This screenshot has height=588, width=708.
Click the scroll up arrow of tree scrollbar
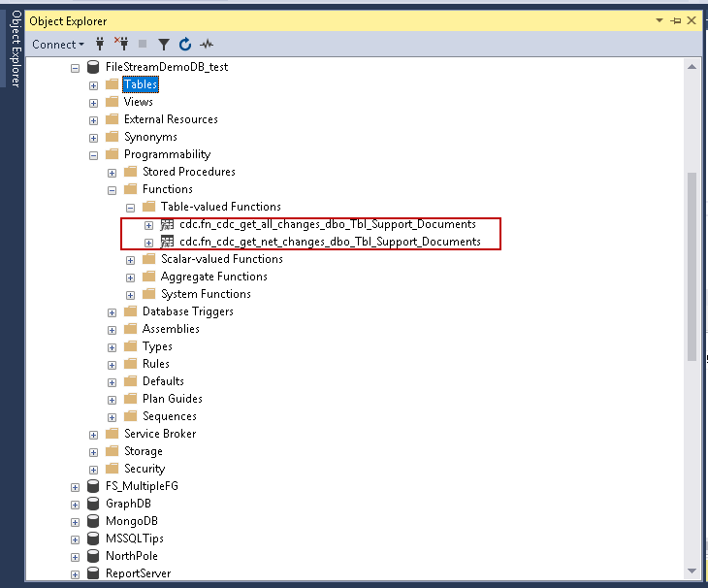pyautogui.click(x=692, y=67)
